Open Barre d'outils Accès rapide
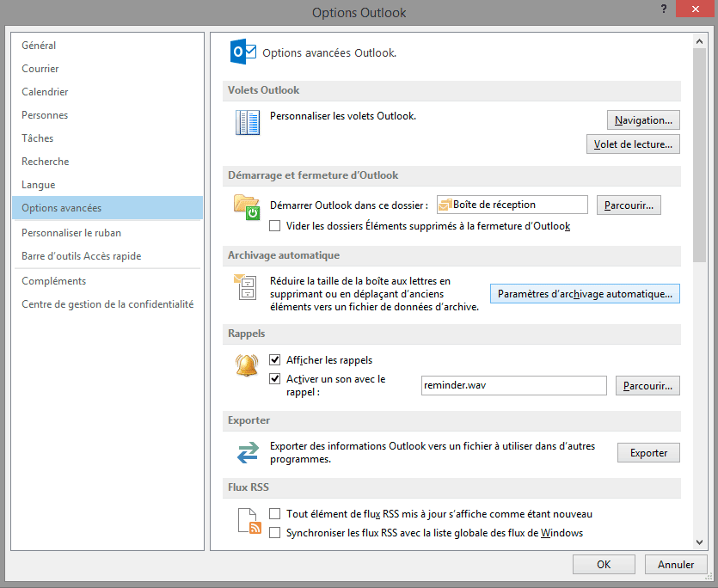Image resolution: width=718 pixels, height=588 pixels. pos(107,256)
